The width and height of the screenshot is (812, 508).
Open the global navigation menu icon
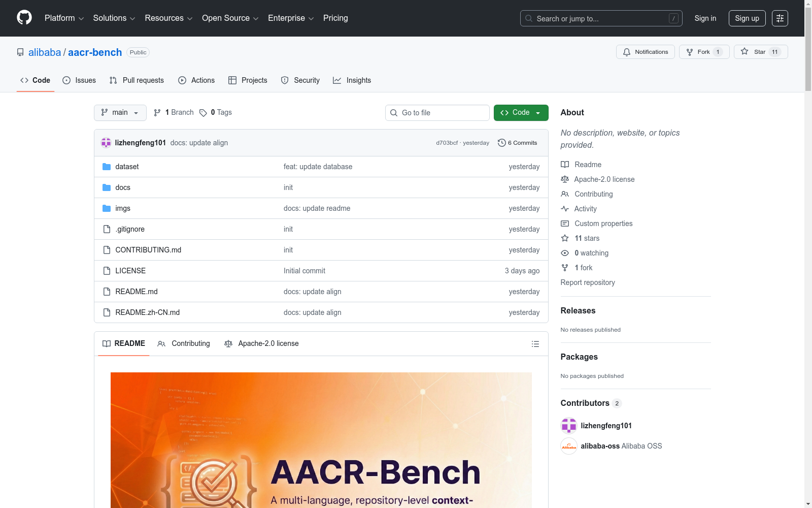[x=780, y=18]
